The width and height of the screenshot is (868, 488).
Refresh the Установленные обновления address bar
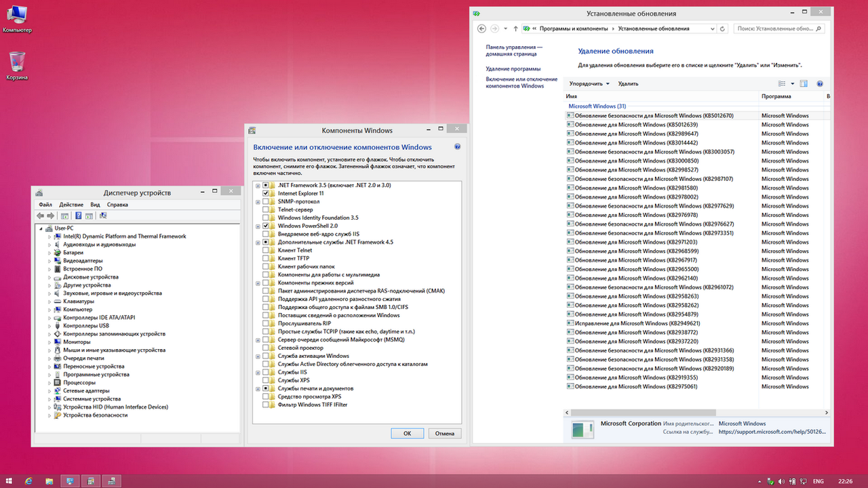[723, 28]
